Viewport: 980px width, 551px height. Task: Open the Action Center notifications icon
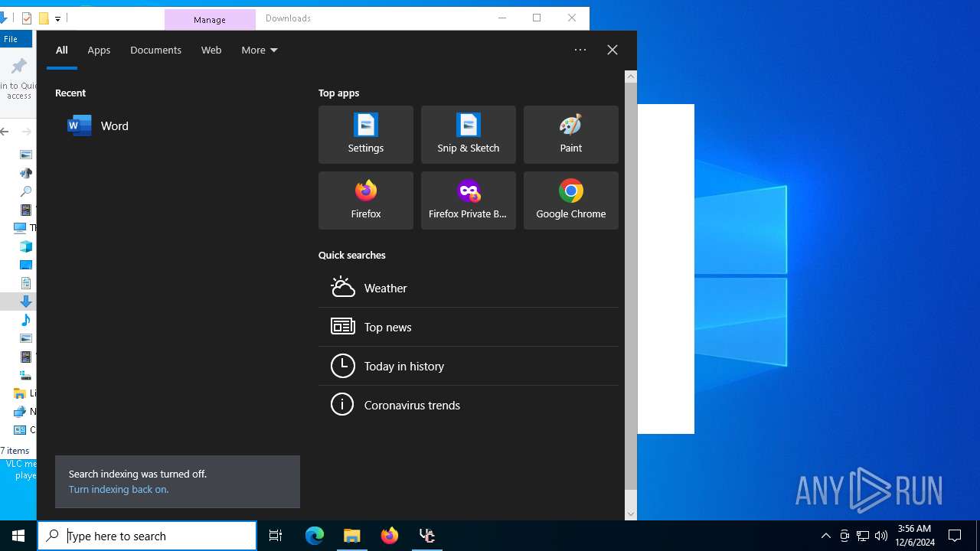955,536
